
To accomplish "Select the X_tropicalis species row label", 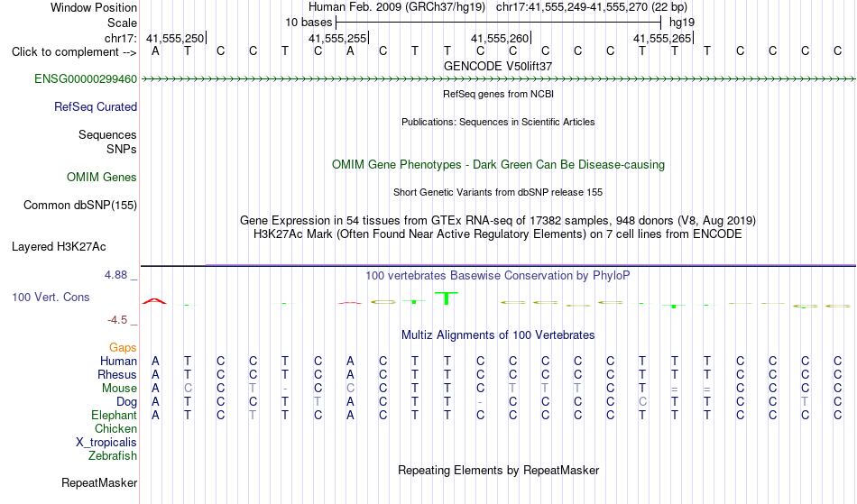I will (x=106, y=443).
